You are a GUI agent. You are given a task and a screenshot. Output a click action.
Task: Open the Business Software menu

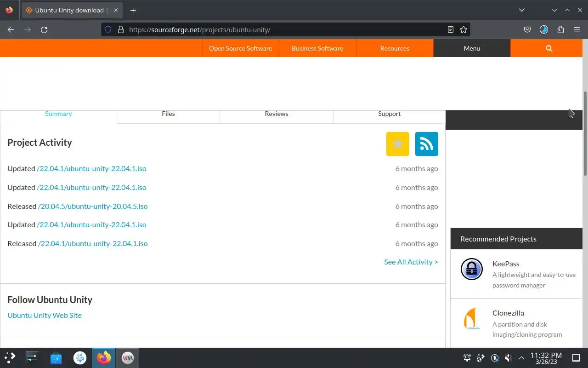click(x=317, y=48)
